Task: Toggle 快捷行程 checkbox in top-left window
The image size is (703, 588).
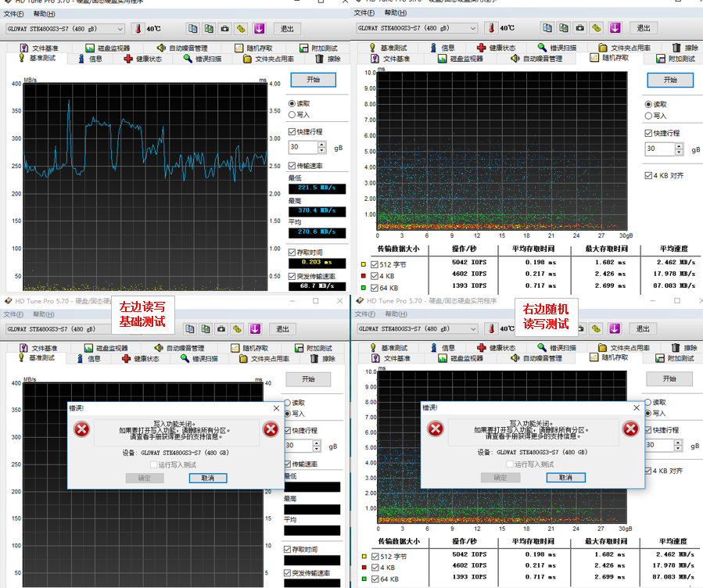Action: tap(292, 132)
